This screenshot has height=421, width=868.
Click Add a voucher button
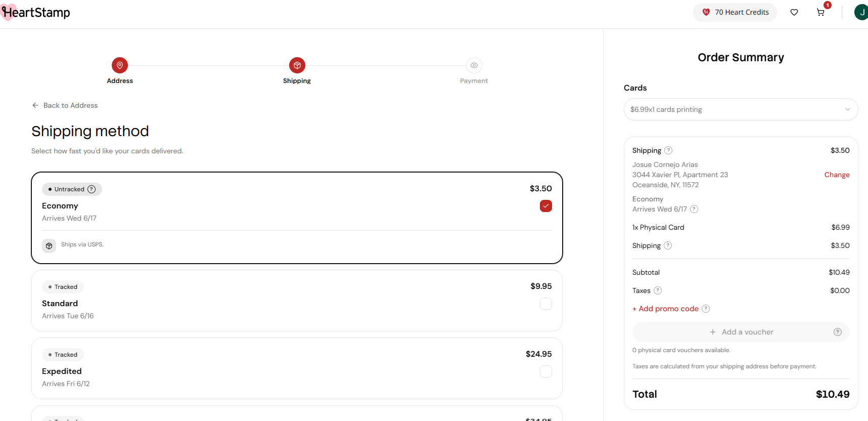point(741,332)
